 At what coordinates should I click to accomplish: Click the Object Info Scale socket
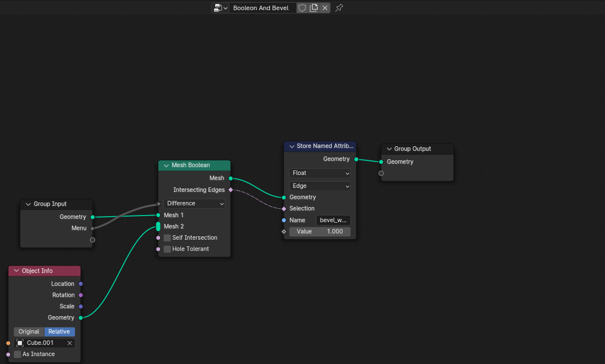(x=81, y=307)
